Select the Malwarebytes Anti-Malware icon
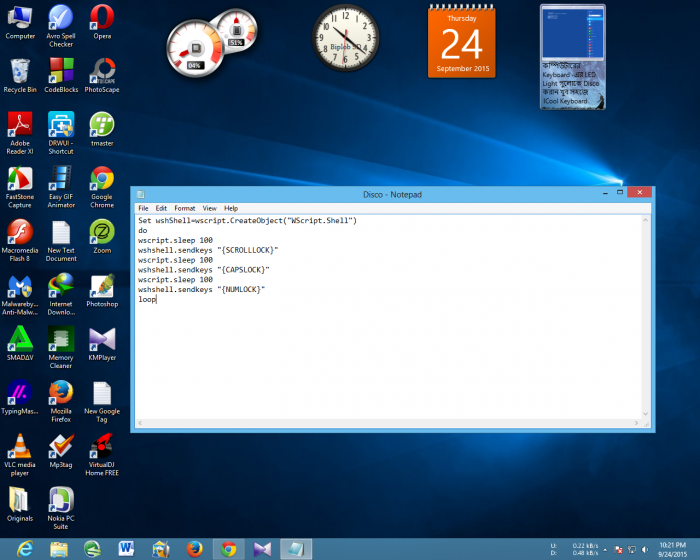 (20, 294)
